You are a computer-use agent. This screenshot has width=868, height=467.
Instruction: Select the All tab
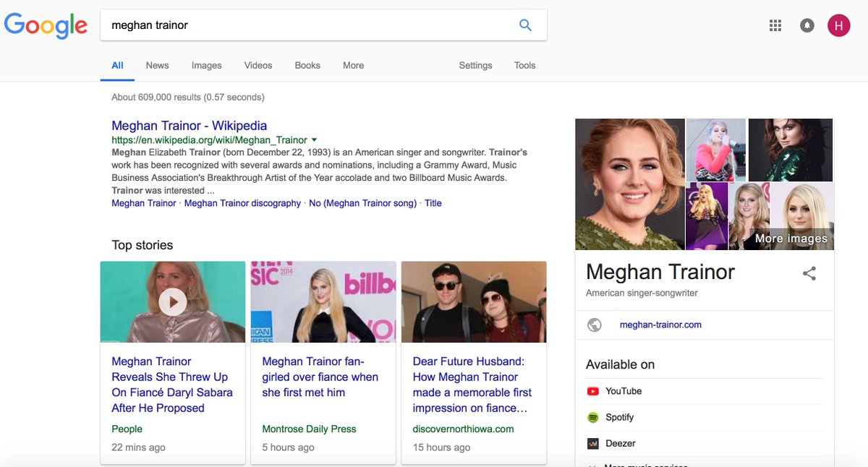tap(117, 65)
